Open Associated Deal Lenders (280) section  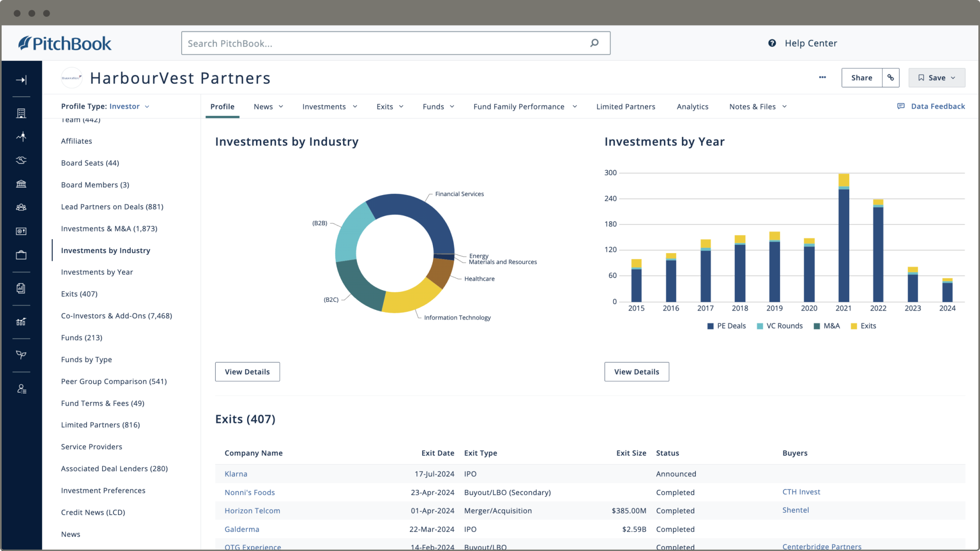tap(114, 468)
